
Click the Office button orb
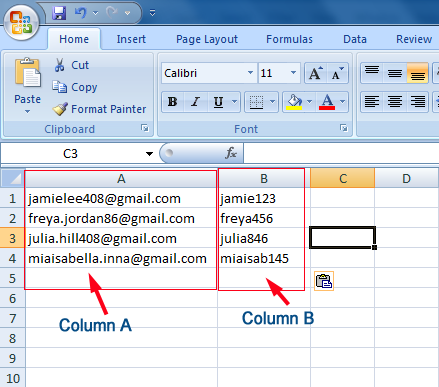21,22
